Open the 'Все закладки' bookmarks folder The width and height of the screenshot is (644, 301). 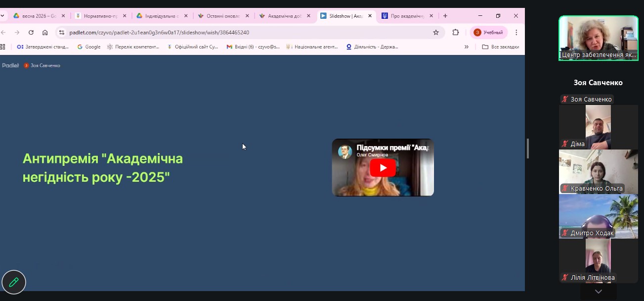(500, 47)
